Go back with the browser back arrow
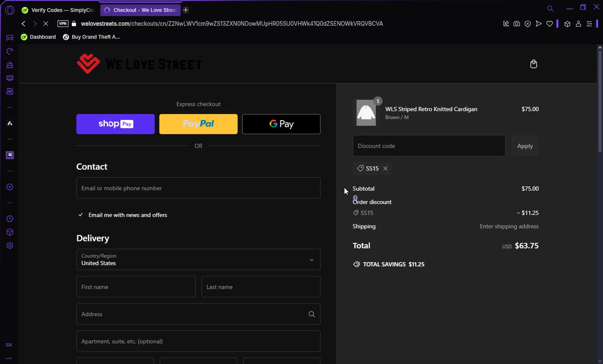This screenshot has height=364, width=603. pos(23,24)
